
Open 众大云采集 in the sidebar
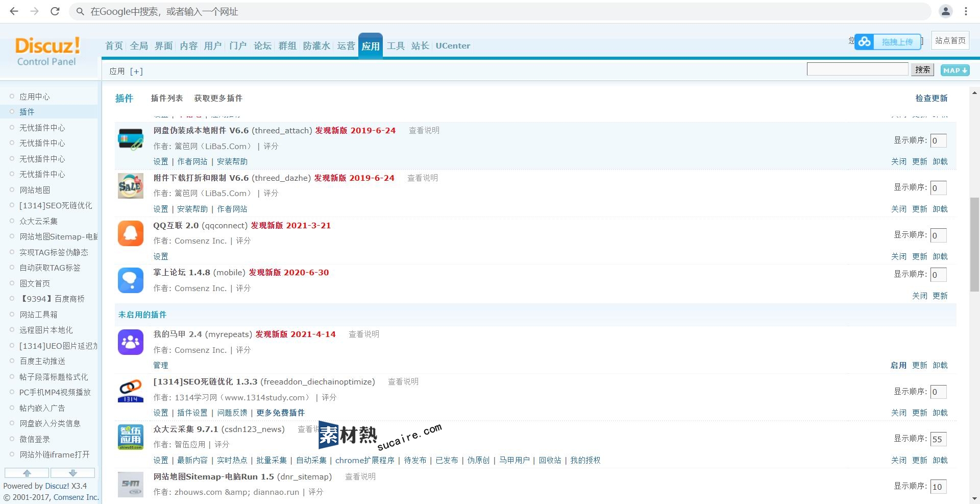click(x=38, y=221)
